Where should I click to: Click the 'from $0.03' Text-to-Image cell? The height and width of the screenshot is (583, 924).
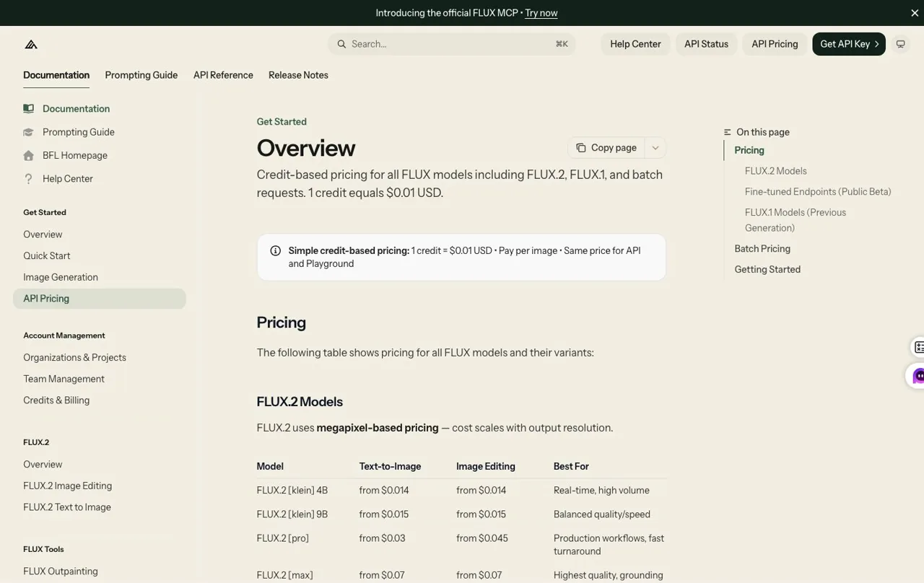pos(383,538)
